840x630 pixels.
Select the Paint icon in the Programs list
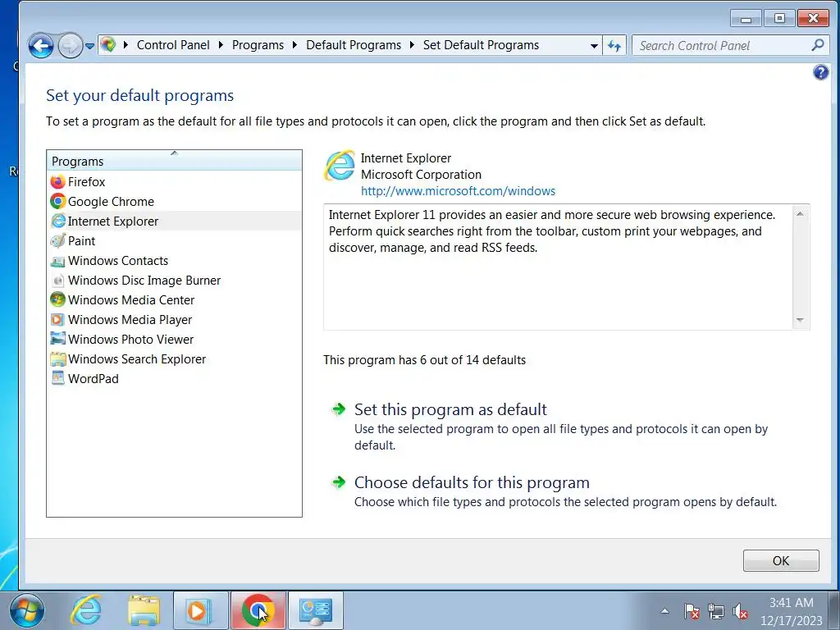(x=58, y=240)
